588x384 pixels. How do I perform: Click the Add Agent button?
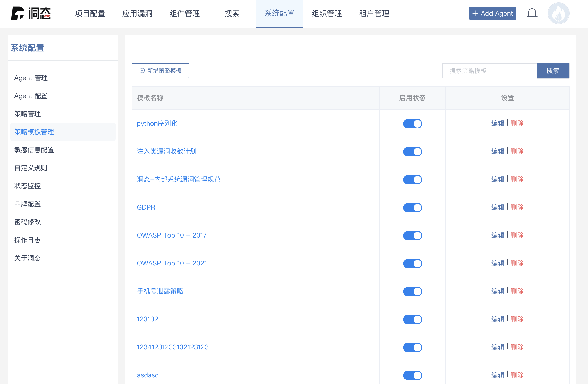point(492,13)
